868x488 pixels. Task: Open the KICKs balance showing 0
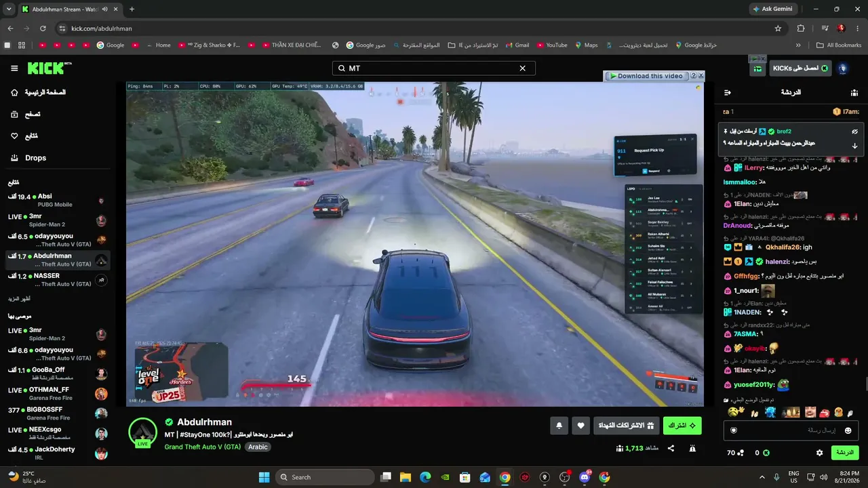tap(763, 453)
